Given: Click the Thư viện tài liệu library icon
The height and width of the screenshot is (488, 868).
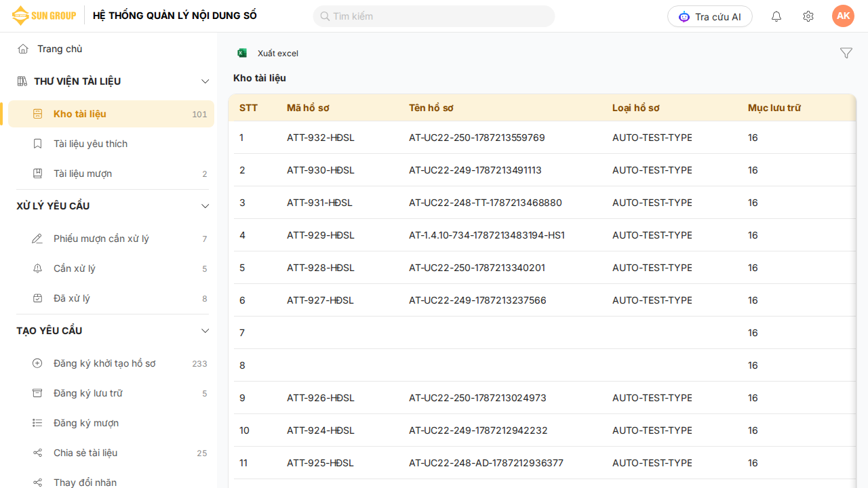Looking at the screenshot, I should click(22, 81).
